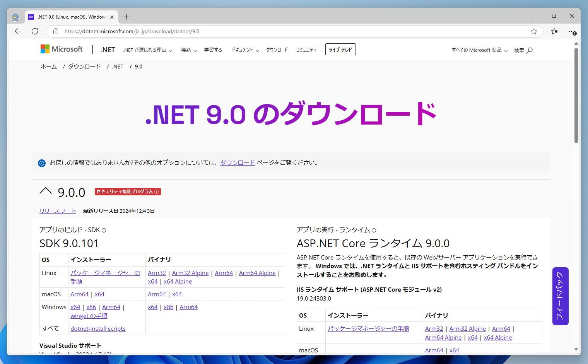
Task: Click the フィードバック side button
Action: tap(561, 296)
